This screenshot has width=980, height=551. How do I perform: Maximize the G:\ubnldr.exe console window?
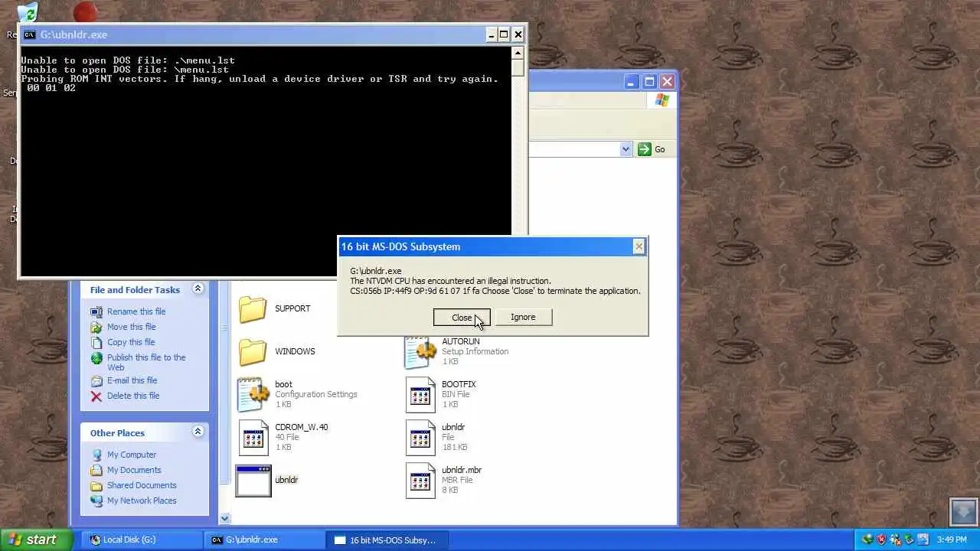[504, 34]
